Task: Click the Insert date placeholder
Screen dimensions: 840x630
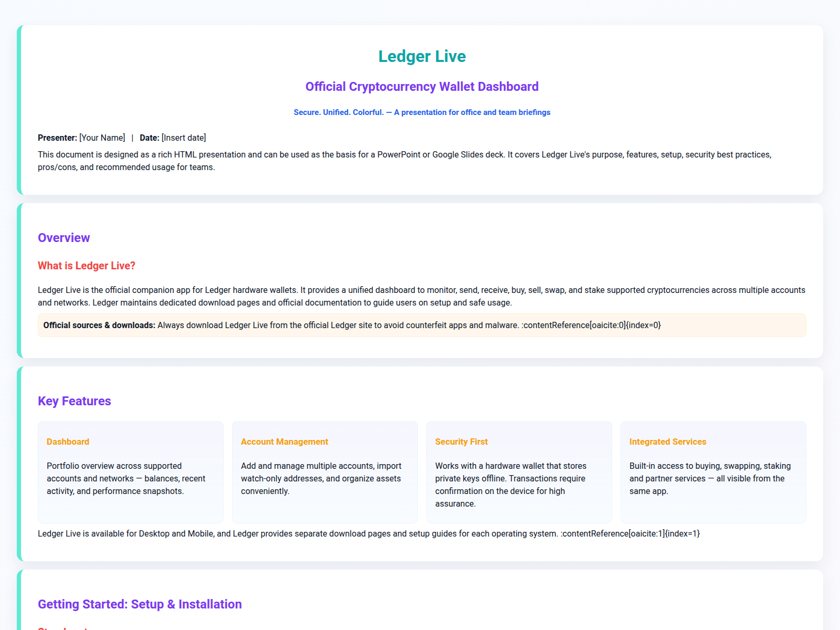Action: [x=184, y=138]
